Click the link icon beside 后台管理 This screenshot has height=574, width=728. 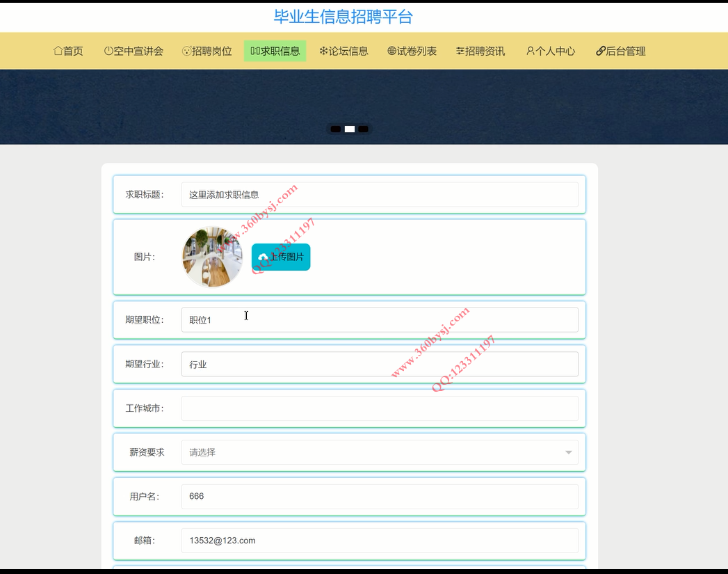tap(601, 51)
